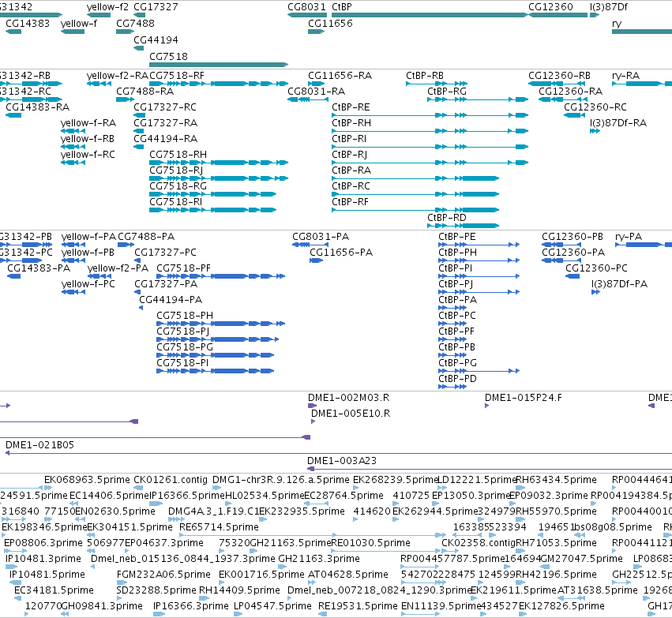This screenshot has height=618, width=672.
Task: Select the yellow-f-RA transcript label
Action: [x=88, y=123]
